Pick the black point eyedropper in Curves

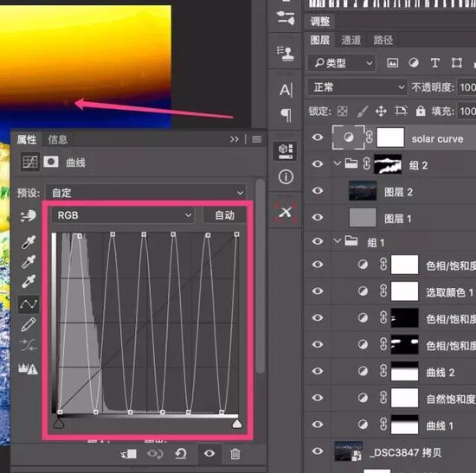(29, 242)
